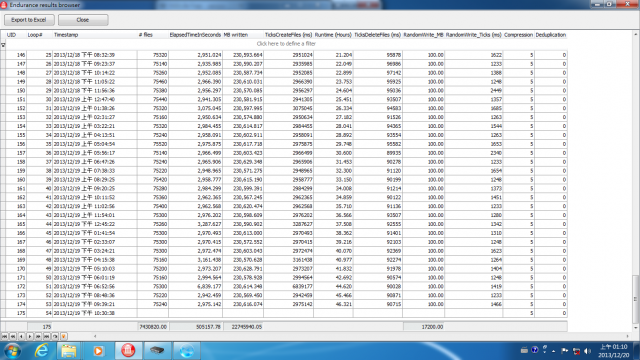Click the refresh navigator icon
Viewport: 640px width, 360px height.
click(x=55, y=336)
